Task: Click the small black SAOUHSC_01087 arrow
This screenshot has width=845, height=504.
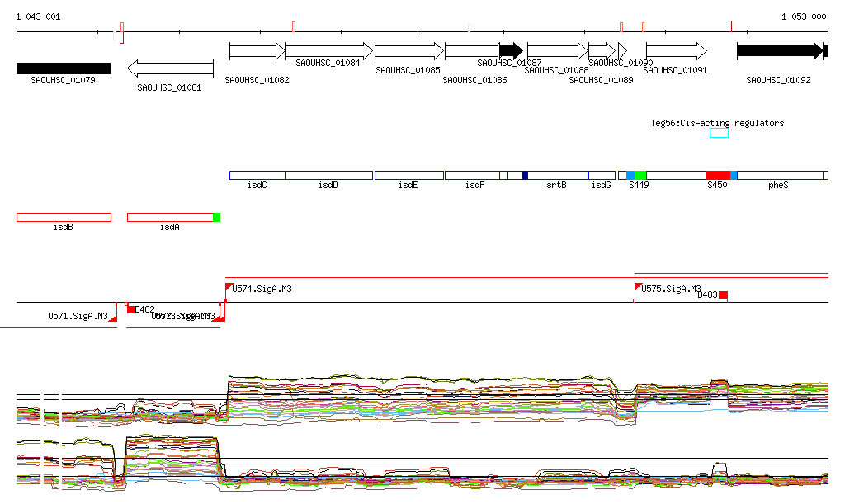Action: click(511, 51)
